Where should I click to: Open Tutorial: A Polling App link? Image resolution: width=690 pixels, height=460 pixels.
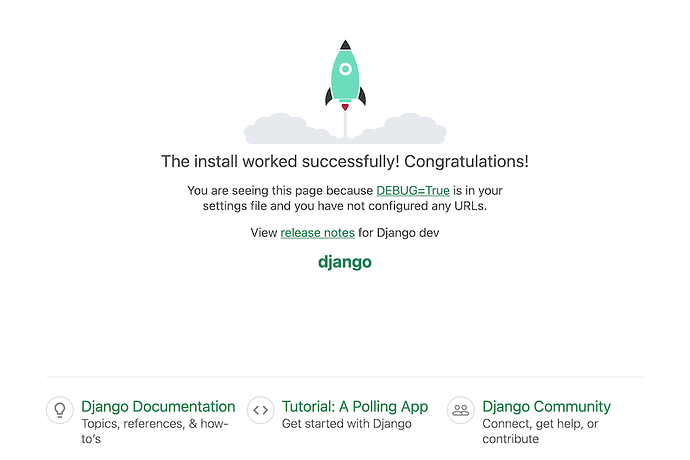tap(355, 406)
